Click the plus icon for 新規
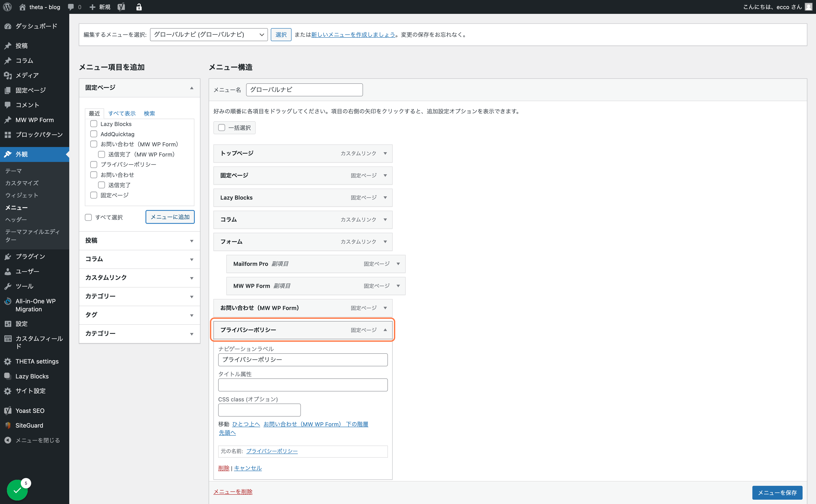816x504 pixels. coord(92,7)
